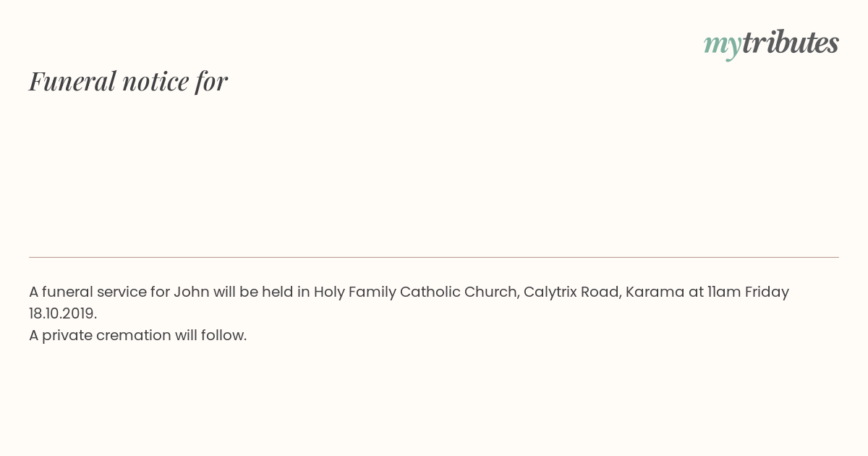Click the suburb name "Karama"
This screenshot has width=868, height=456.
pos(655,292)
